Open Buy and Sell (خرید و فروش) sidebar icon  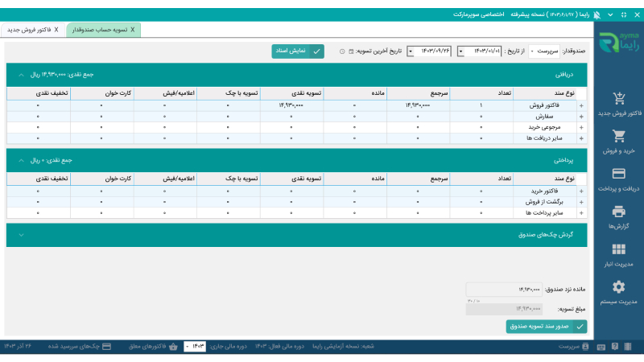click(618, 136)
